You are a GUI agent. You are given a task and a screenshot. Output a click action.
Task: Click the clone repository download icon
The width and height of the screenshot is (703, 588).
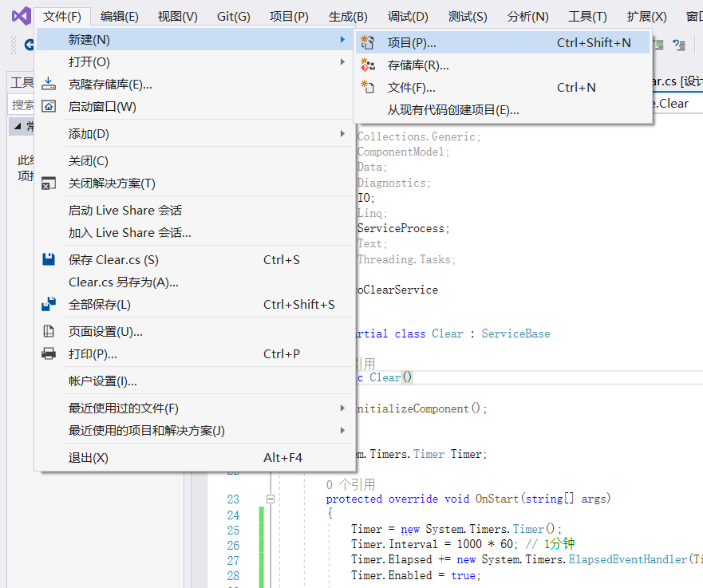point(49,84)
